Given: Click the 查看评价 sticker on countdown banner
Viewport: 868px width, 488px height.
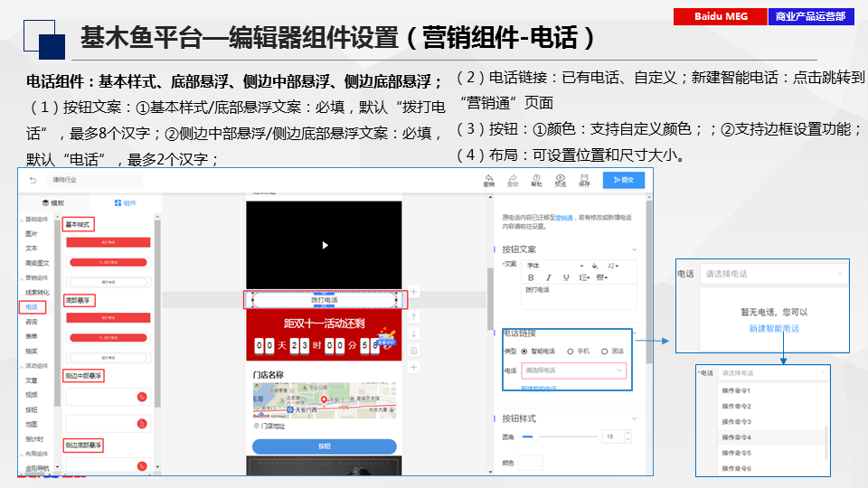Looking at the screenshot, I should tap(386, 337).
